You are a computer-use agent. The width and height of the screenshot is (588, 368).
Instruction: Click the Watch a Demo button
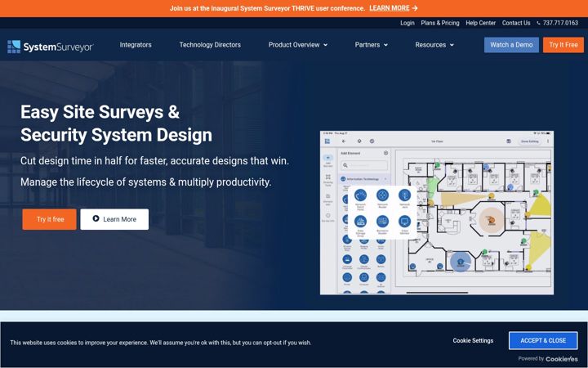coord(511,45)
